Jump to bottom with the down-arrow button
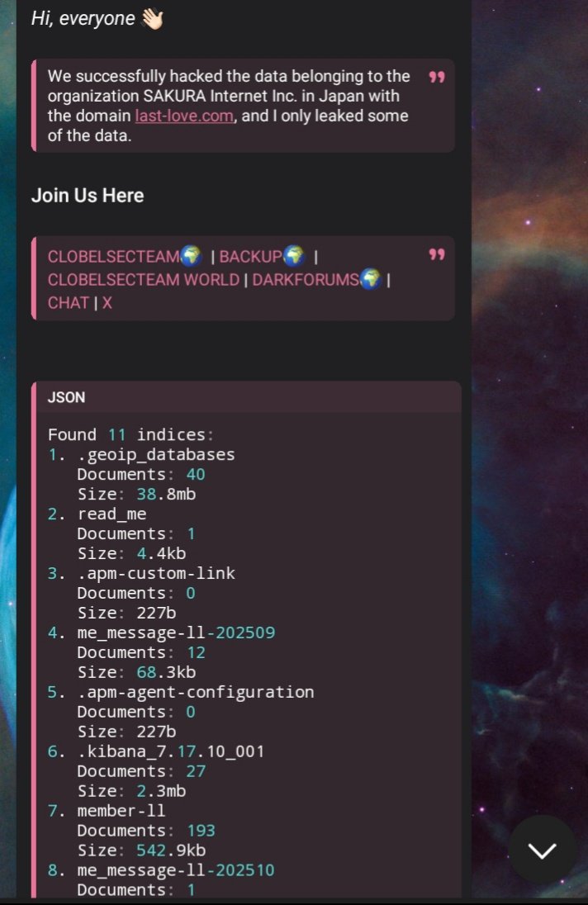The height and width of the screenshot is (905, 588). (542, 850)
